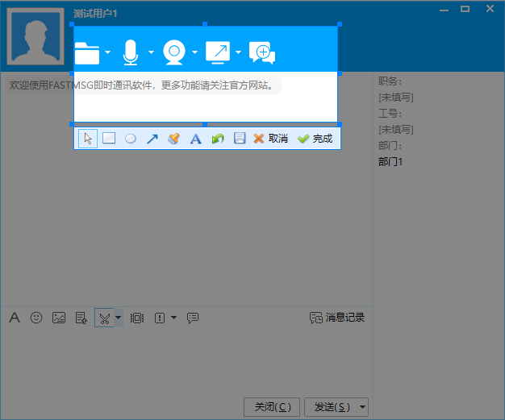Click in the message input area
The height and width of the screenshot is (420, 505).
click(x=187, y=362)
